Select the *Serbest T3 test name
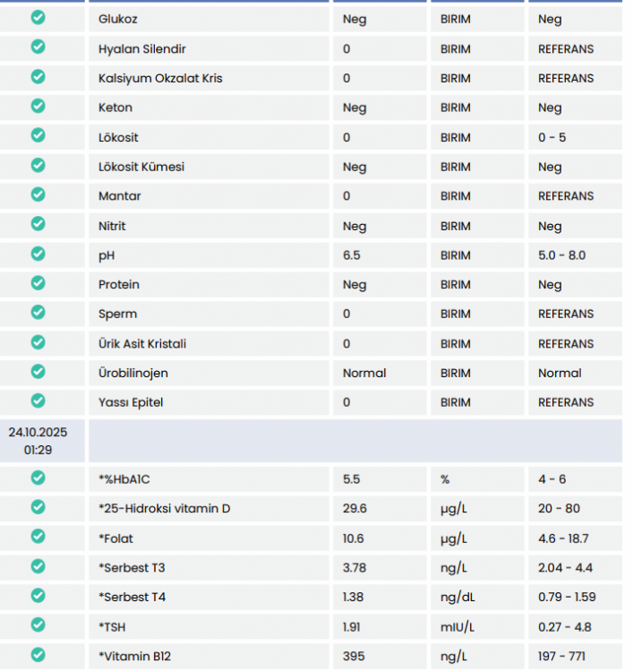This screenshot has width=633, height=672. (132, 568)
